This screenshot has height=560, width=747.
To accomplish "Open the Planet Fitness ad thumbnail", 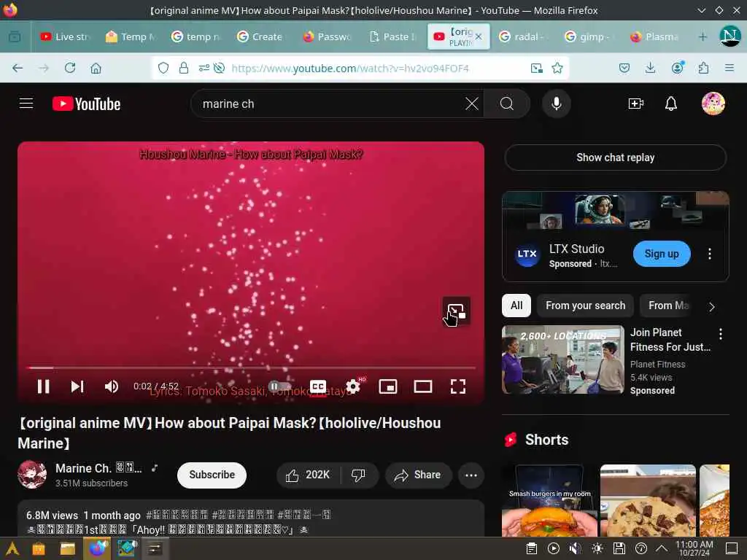I will (562, 359).
